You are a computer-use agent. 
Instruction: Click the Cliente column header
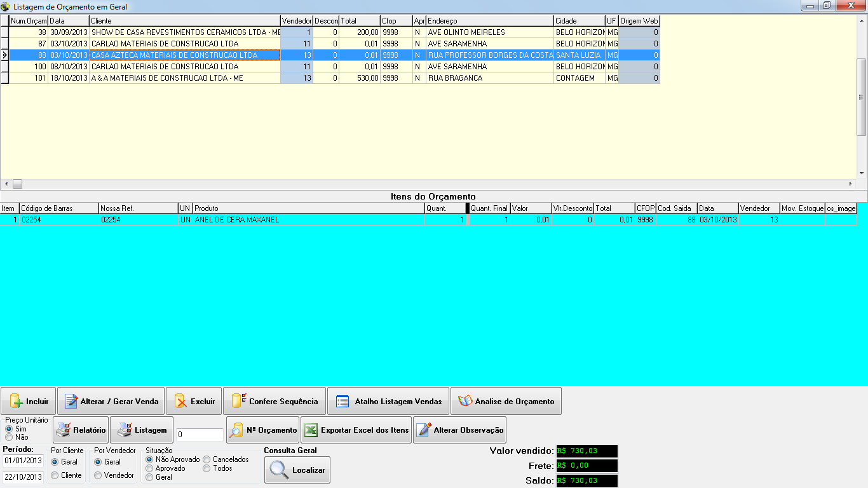[x=184, y=21]
